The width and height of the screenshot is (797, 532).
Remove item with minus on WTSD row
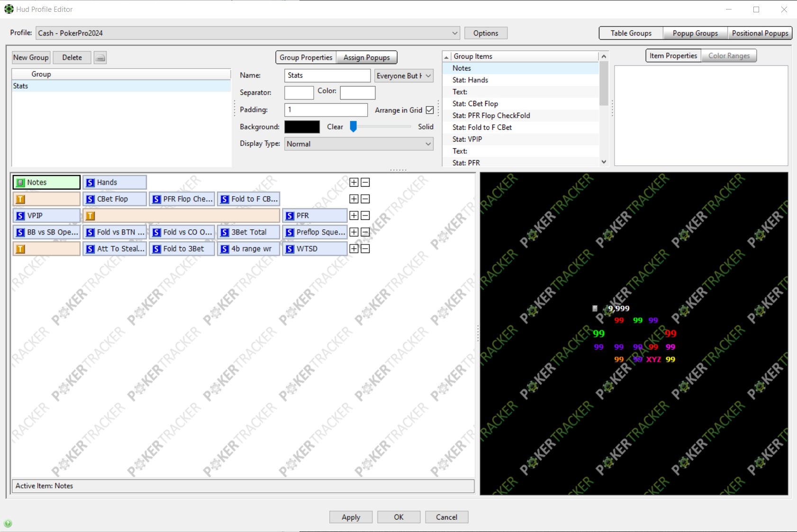(x=365, y=249)
